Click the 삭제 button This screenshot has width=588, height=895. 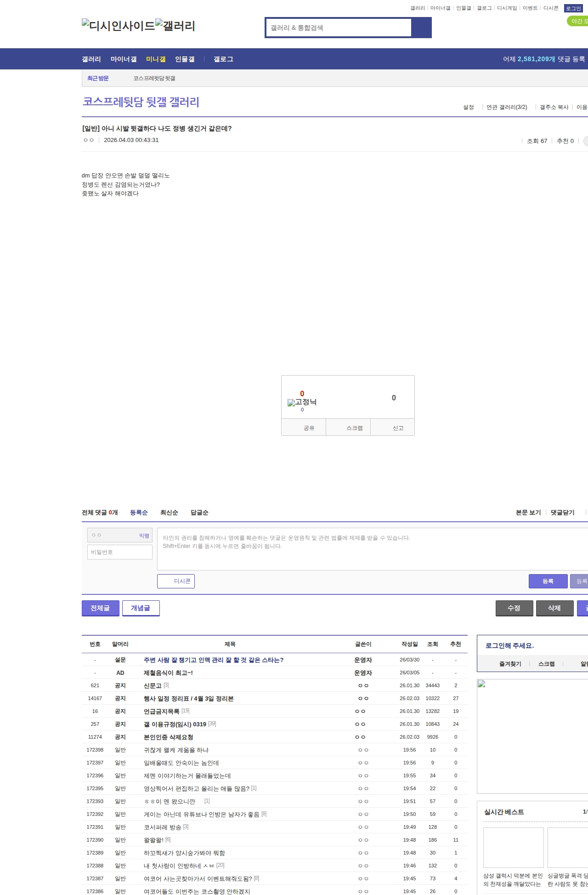point(554,608)
